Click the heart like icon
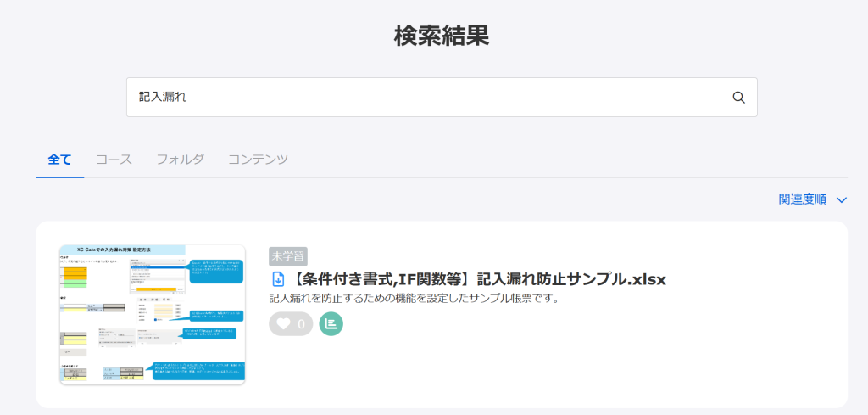Viewport: 868px width, 415px height. 284,323
